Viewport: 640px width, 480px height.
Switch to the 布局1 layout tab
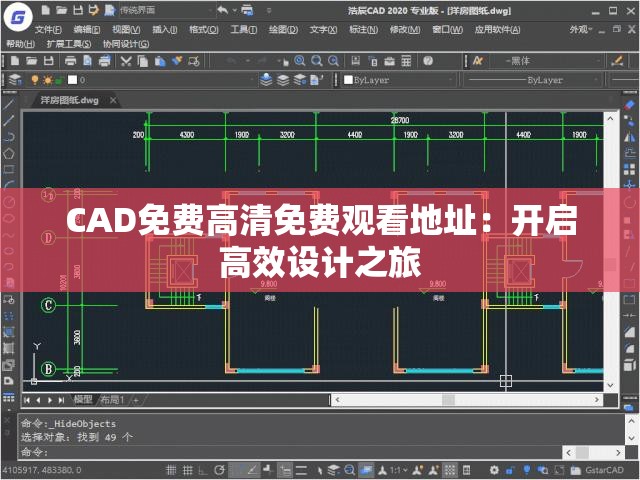111,400
